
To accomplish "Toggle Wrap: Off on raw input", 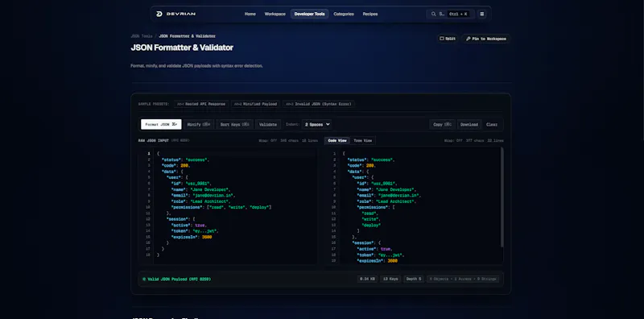I will 267,141.
